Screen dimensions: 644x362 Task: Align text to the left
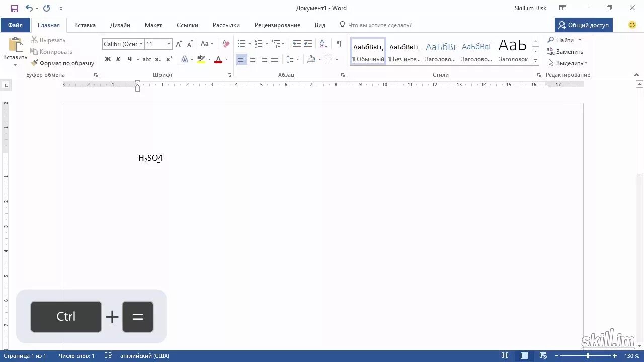point(242,59)
